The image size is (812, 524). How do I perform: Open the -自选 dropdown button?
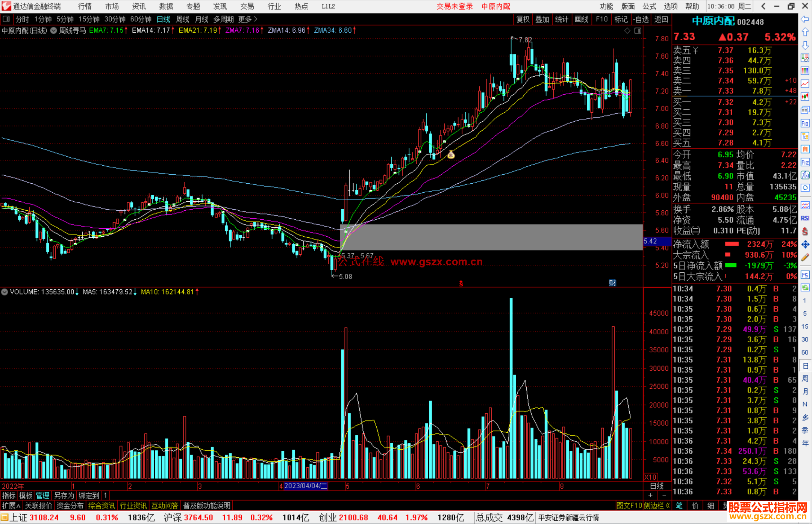click(641, 19)
